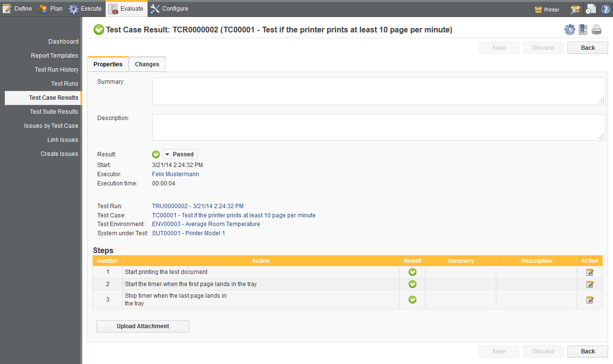Edit step 2 via its pencil icon
The width and height of the screenshot is (613, 364).
(x=590, y=284)
